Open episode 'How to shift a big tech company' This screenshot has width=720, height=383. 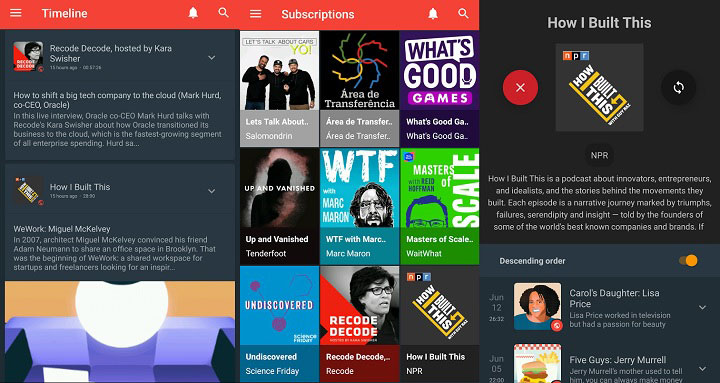117,101
